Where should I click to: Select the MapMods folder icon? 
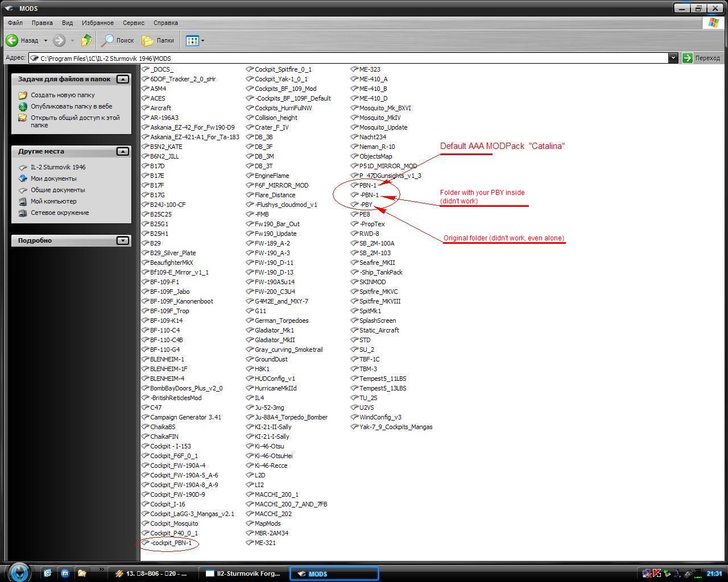click(x=250, y=523)
